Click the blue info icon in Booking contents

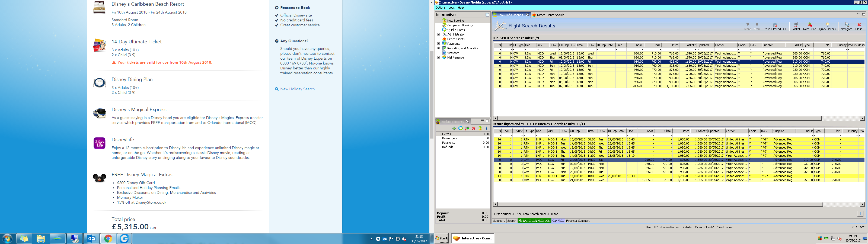[x=486, y=129]
